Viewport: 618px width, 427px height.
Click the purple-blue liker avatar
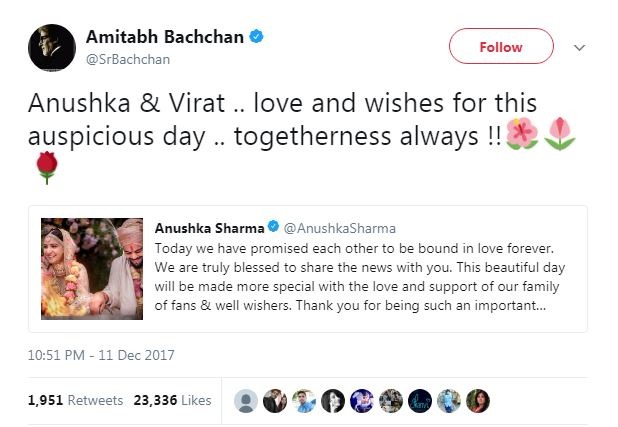pos(362,400)
